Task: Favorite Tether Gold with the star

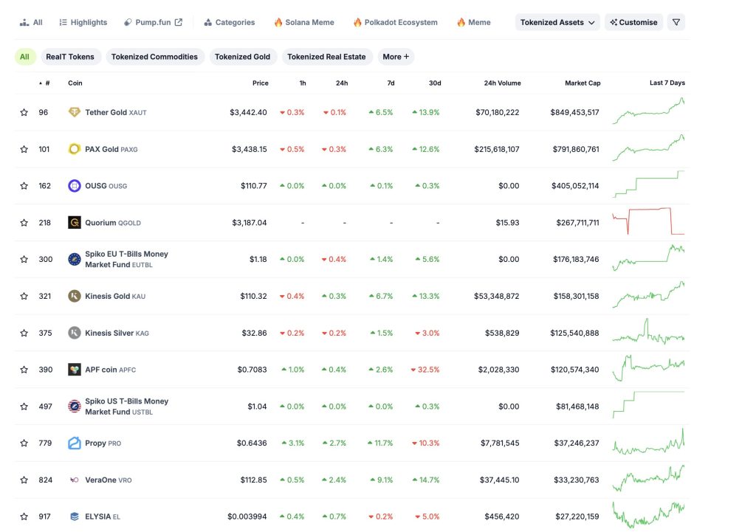Action: click(x=24, y=112)
